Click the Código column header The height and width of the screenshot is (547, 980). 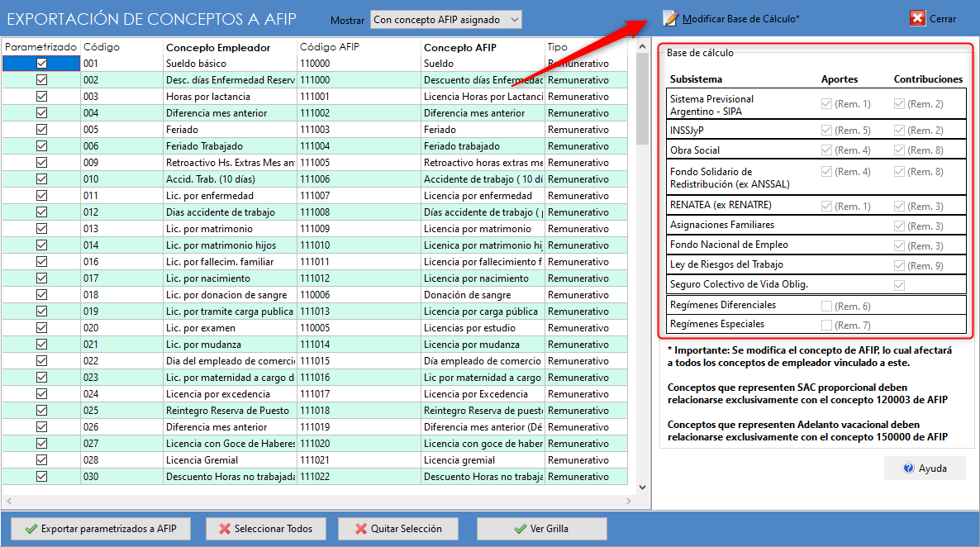(121, 47)
